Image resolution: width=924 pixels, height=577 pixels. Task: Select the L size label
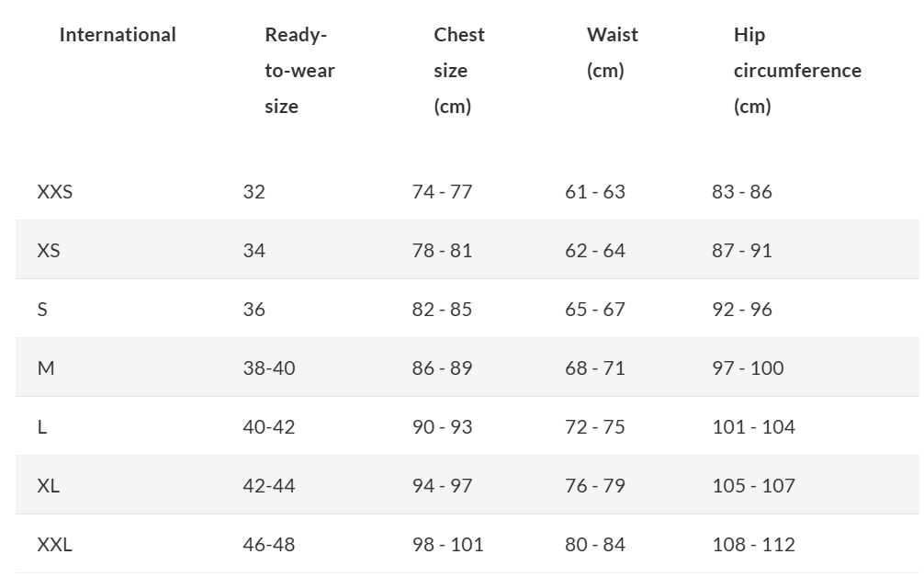click(42, 427)
